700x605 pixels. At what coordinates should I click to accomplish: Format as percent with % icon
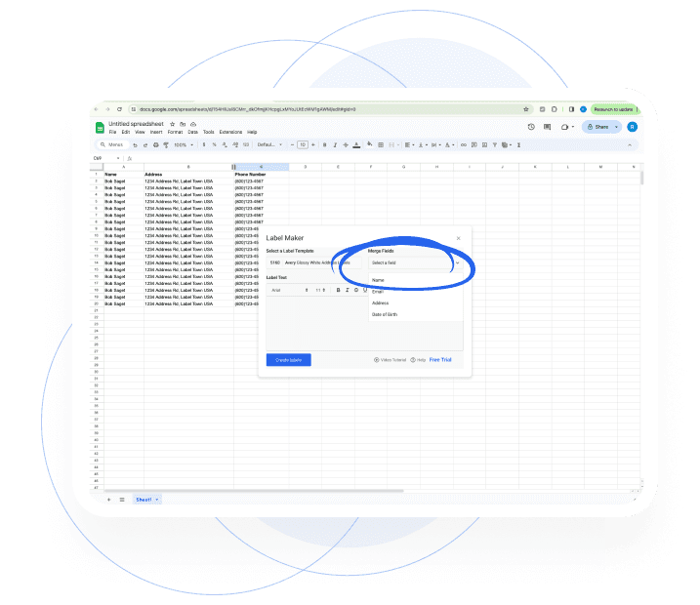(214, 145)
